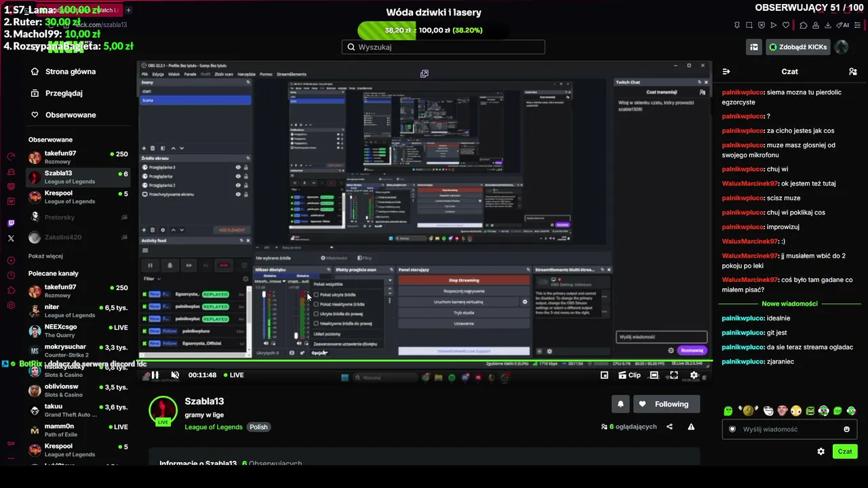This screenshot has width=868, height=488.
Task: Open recommended channel takuu
Action: [77, 410]
